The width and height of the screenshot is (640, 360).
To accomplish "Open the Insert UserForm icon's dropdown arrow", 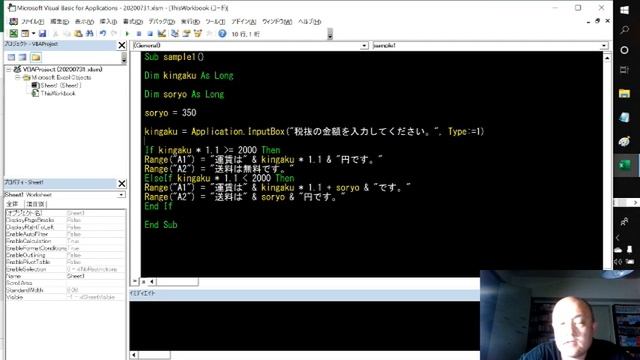I will coord(33,33).
